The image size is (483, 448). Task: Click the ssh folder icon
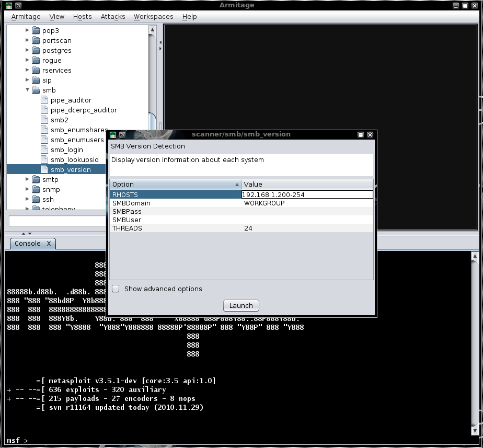[36, 199]
